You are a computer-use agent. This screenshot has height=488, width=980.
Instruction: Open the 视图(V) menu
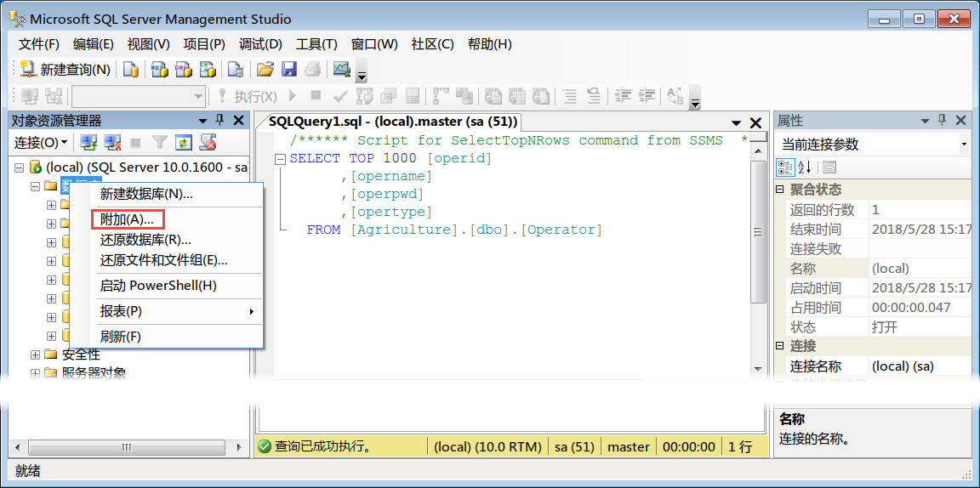(x=149, y=44)
